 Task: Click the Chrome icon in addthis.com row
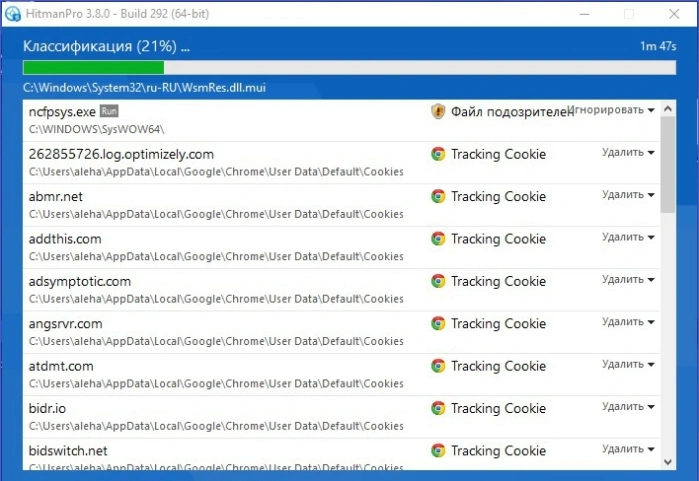point(438,238)
